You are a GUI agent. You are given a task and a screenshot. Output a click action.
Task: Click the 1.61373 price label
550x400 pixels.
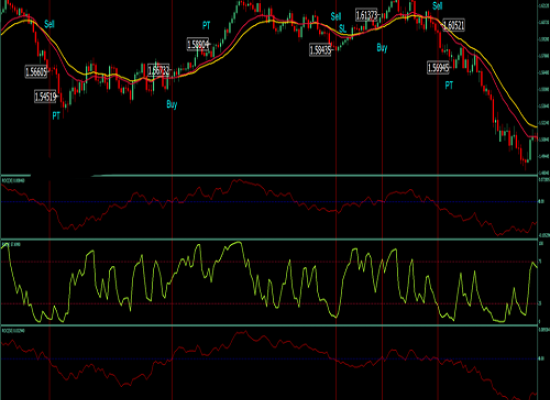[367, 15]
